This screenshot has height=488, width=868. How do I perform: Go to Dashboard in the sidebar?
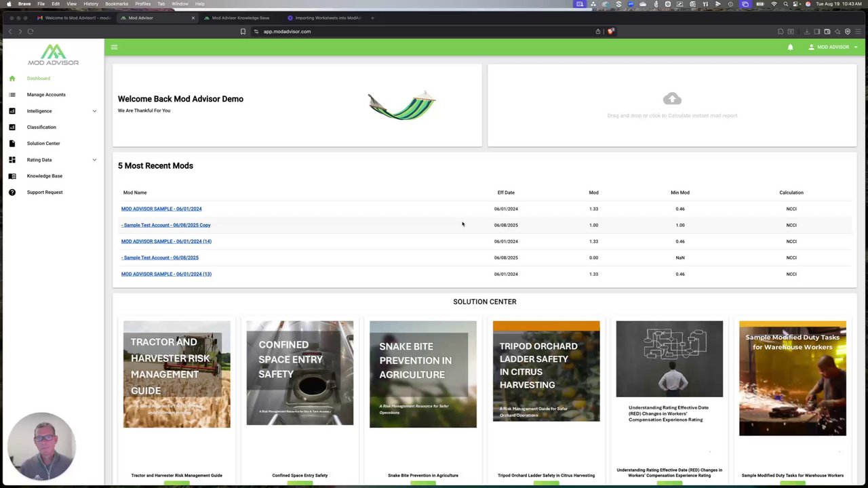coord(39,79)
